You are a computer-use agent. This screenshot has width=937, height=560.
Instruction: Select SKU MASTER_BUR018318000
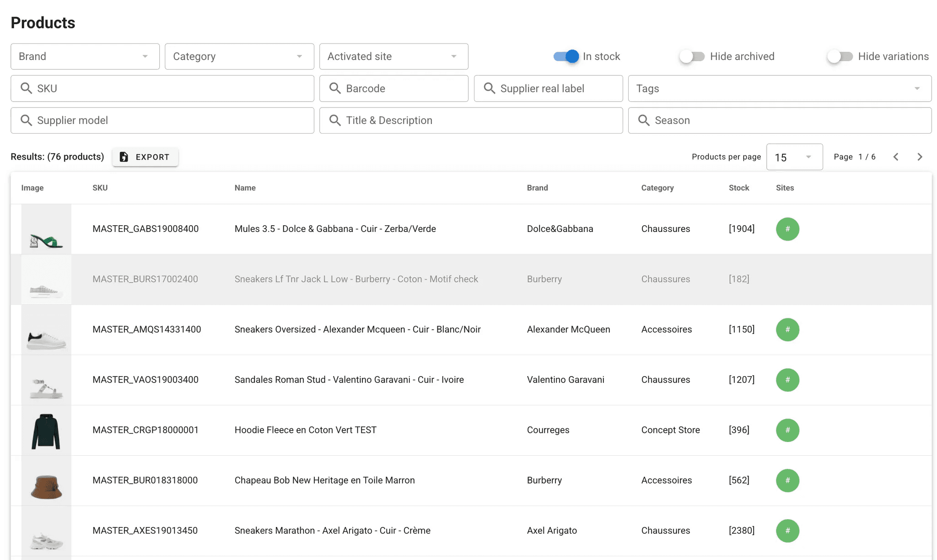point(145,480)
